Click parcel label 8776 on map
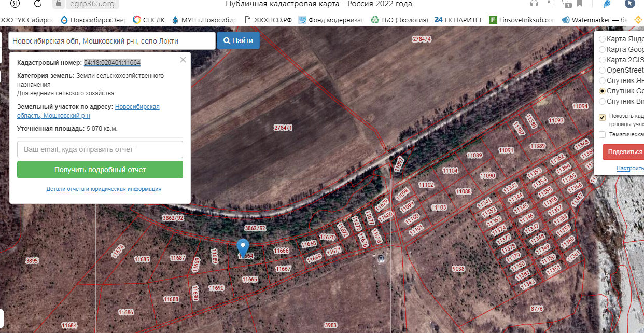The image size is (644, 333). coord(537,309)
